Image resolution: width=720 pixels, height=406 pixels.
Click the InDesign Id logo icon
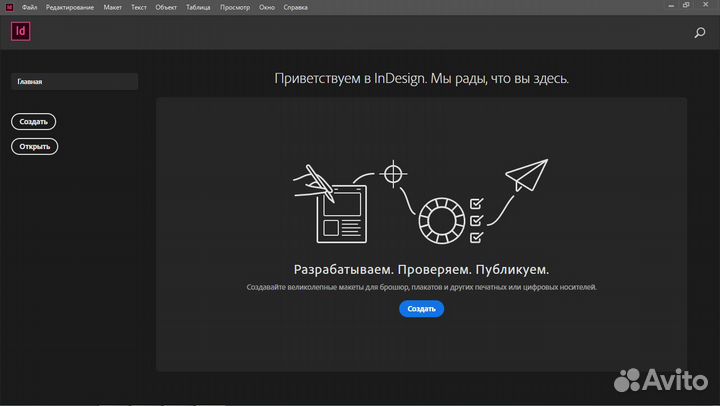(21, 31)
